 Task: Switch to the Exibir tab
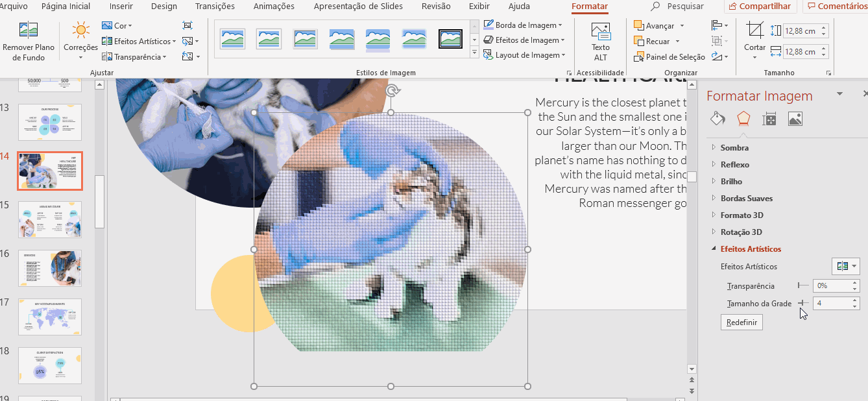click(479, 6)
